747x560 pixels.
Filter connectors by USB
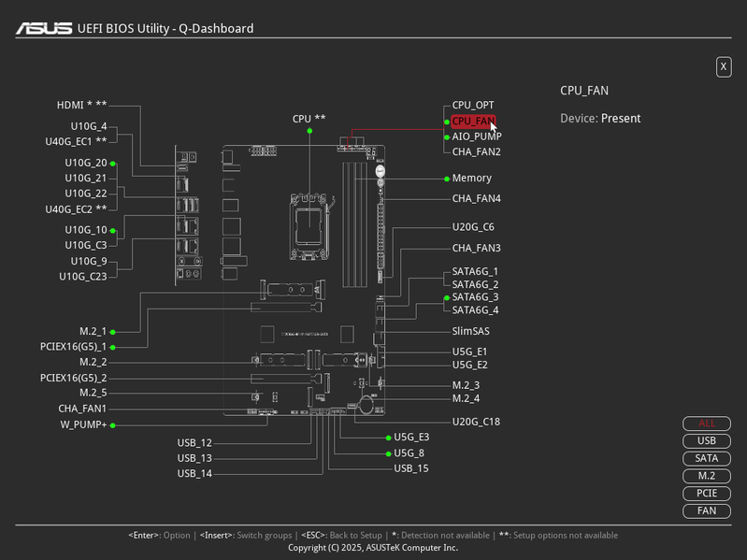[707, 441]
